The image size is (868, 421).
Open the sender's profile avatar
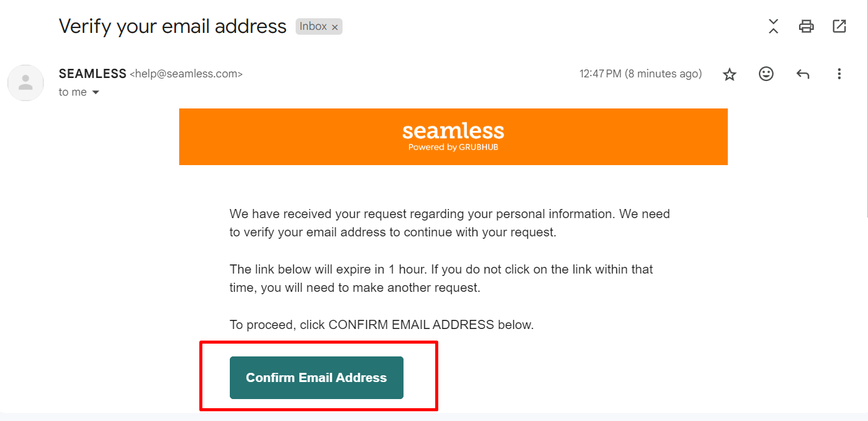point(26,83)
